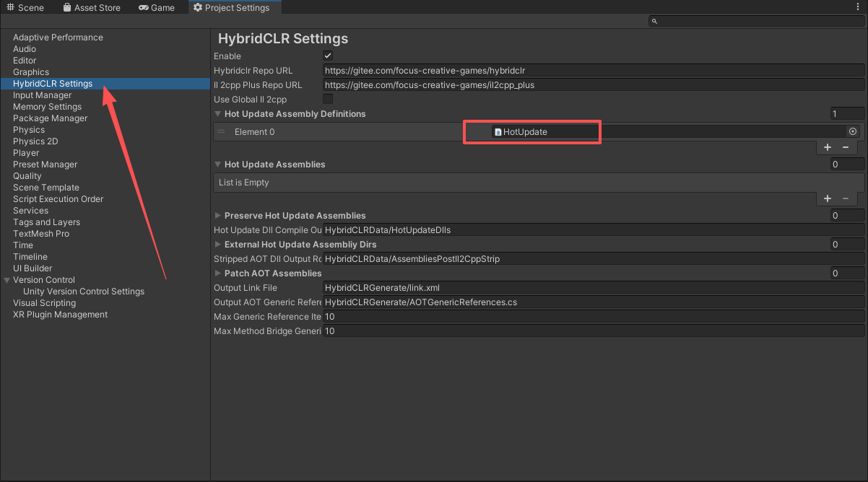Click the Hybridclr Repo URL field
Screen dimensions: 868x482
coord(593,70)
